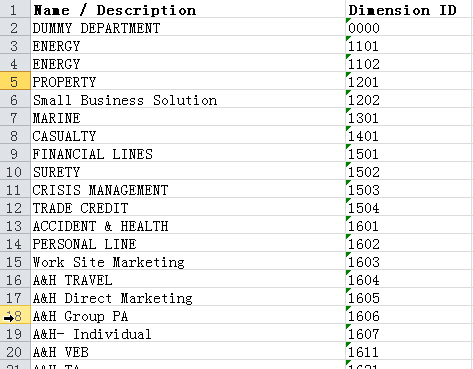
Task: Select row header 12
Action: coord(15,208)
